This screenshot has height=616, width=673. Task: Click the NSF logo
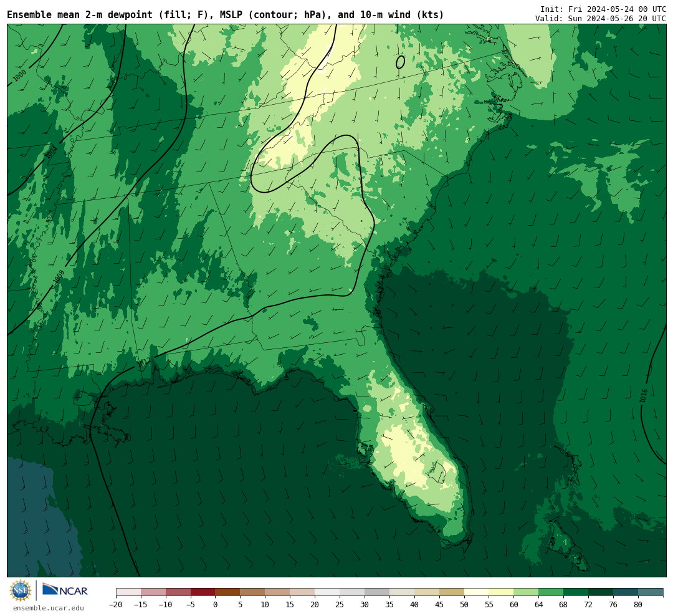[21, 590]
